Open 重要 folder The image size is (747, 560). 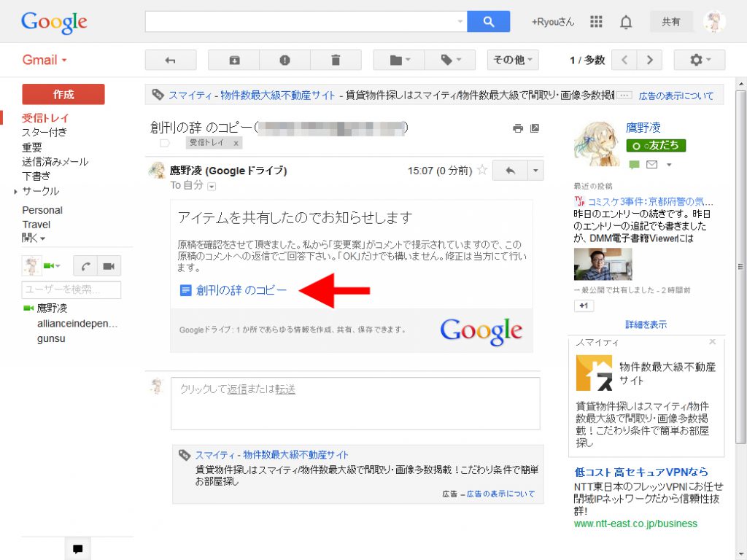(x=32, y=147)
